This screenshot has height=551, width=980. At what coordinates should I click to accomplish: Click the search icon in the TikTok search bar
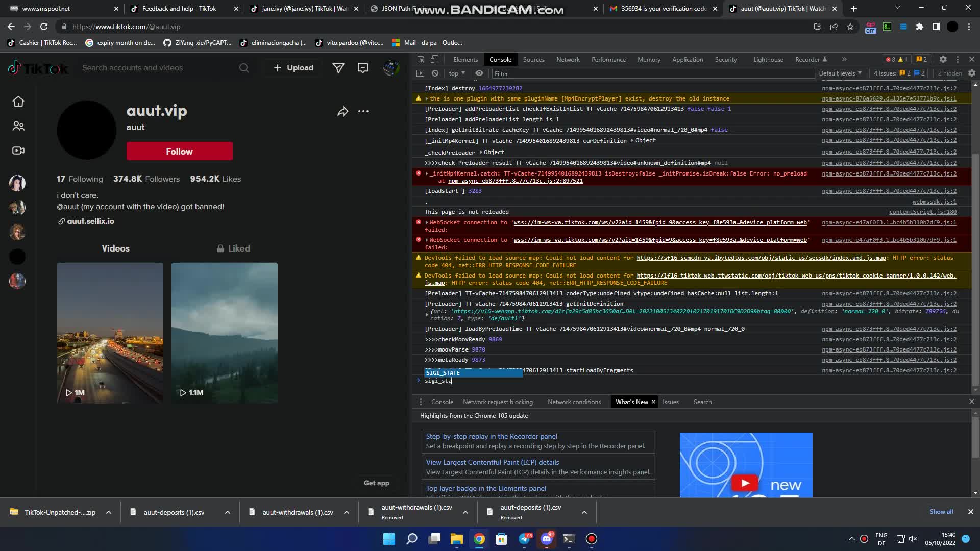244,67
